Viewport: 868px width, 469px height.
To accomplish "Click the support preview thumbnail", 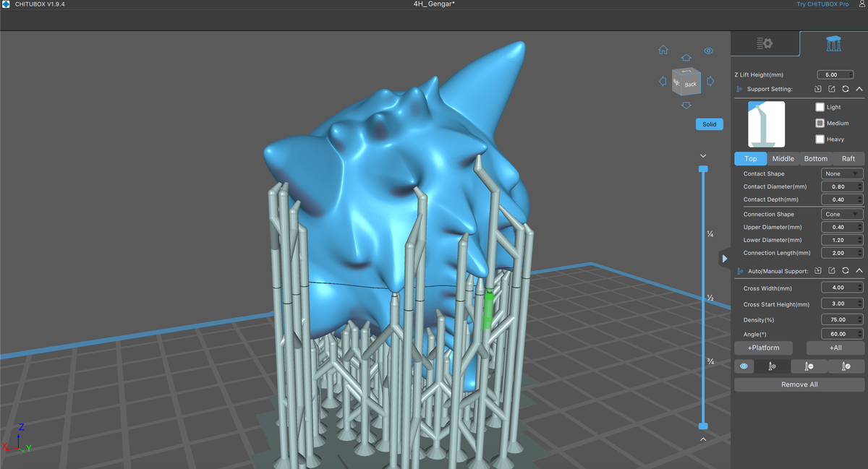I will pyautogui.click(x=766, y=124).
